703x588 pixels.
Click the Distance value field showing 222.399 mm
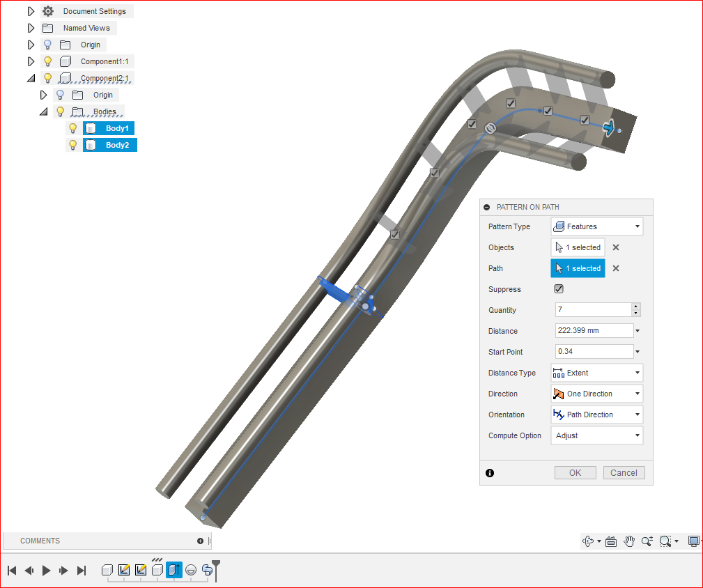point(591,330)
